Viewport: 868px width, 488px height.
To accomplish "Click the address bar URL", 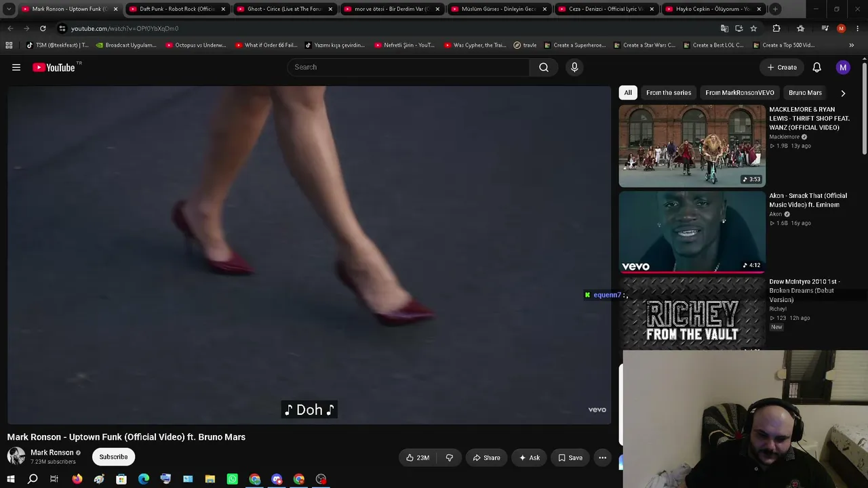I will (125, 28).
